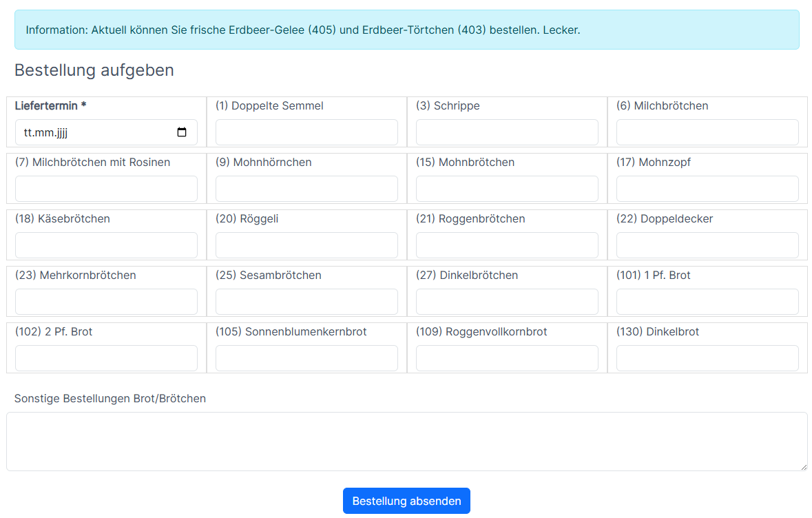Focus the Milchbrötchen mit Rosinen input
The width and height of the screenshot is (812, 518).
(106, 189)
